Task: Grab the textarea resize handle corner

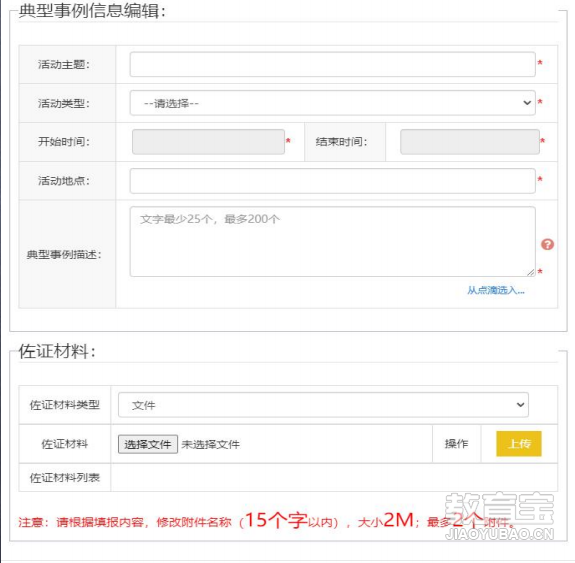Action: [531, 272]
